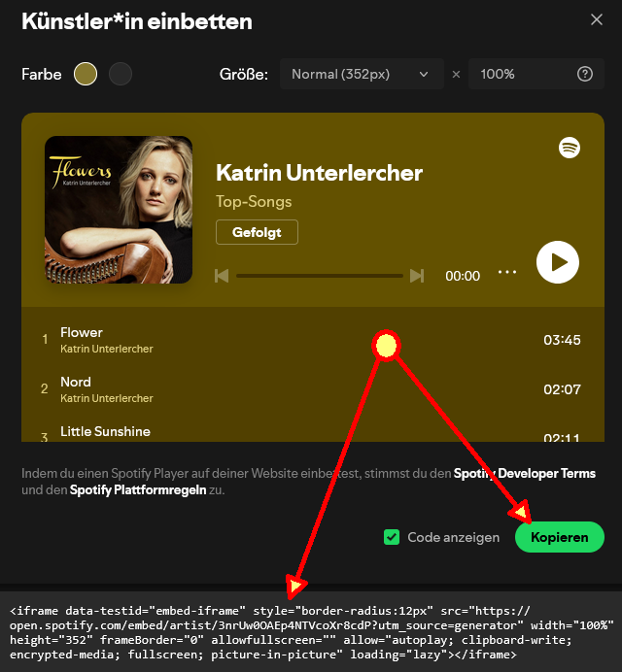Skip to next track in player
Screen dimensions: 622x672
tap(417, 276)
